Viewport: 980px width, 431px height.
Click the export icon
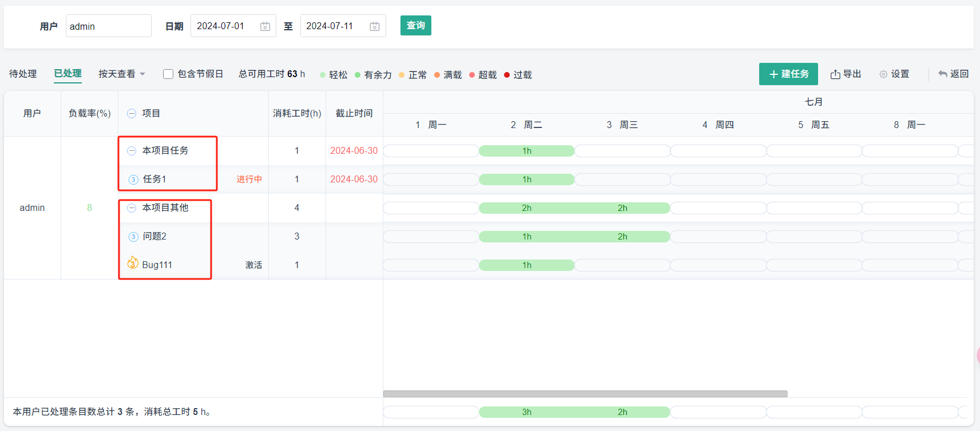click(835, 74)
